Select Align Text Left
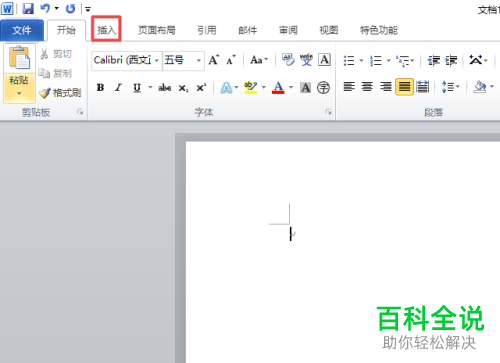 tap(349, 87)
